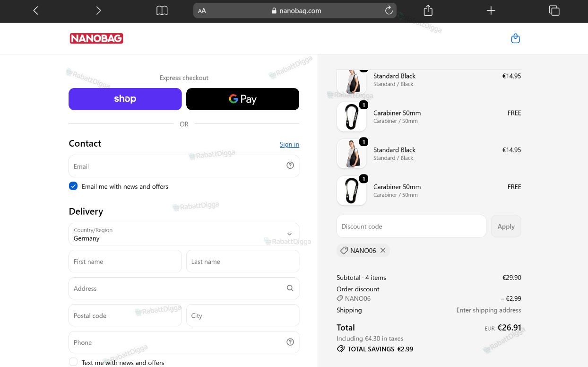Image resolution: width=588 pixels, height=367 pixels.
Task: Go forward using browser forward arrow
Action: point(98,10)
